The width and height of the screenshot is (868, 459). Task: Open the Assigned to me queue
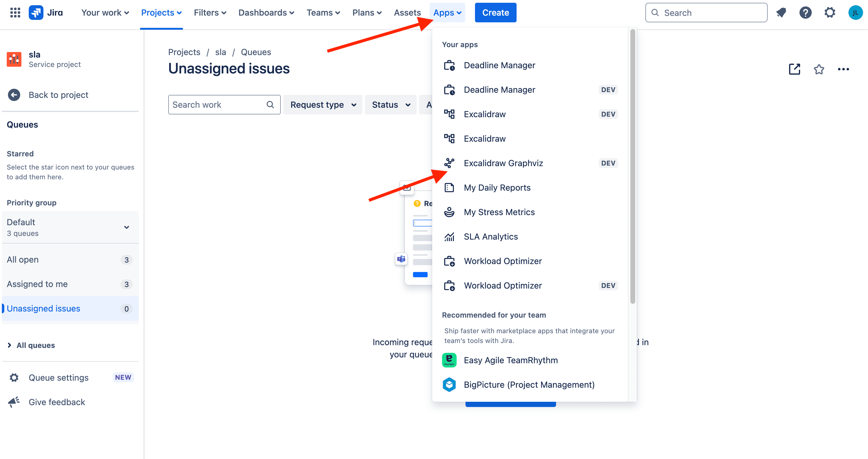click(70, 284)
